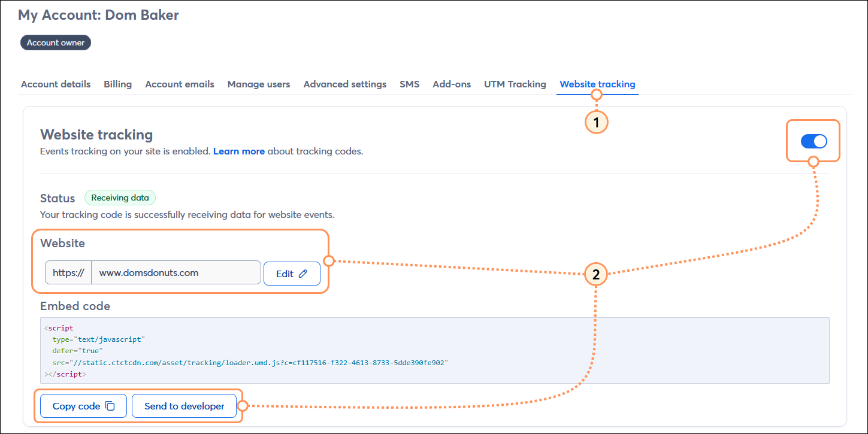The image size is (868, 434).
Task: Click the Receiving data status badge
Action: [x=120, y=198]
